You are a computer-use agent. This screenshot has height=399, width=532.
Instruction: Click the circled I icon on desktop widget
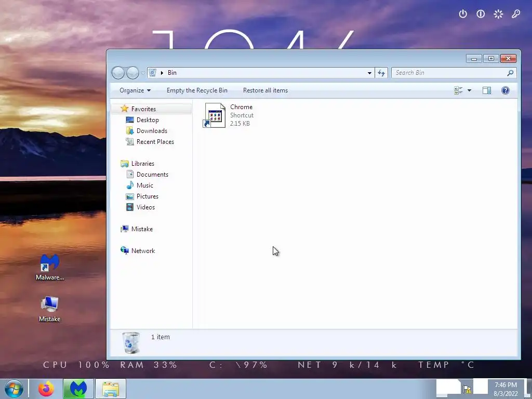click(x=481, y=14)
